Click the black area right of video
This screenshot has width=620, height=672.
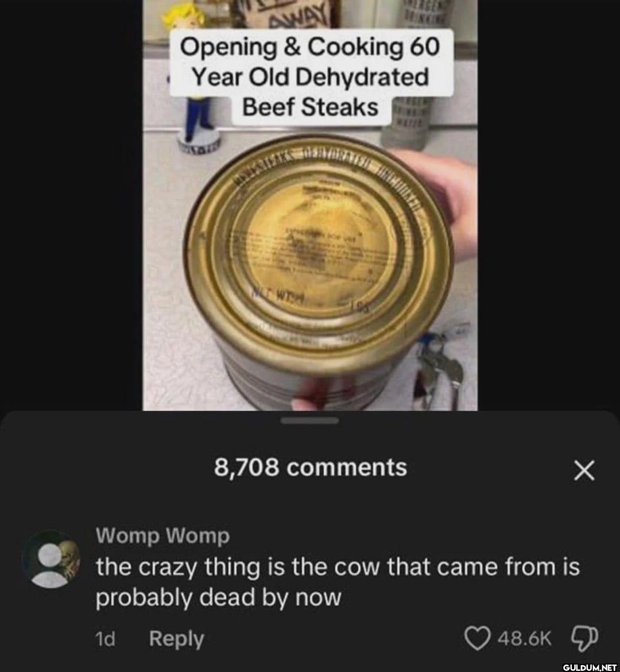point(548,205)
